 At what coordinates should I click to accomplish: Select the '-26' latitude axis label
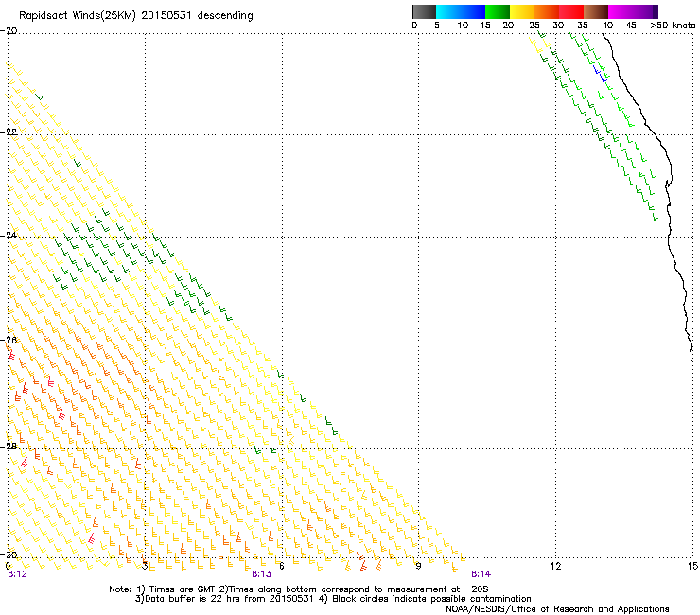9,341
